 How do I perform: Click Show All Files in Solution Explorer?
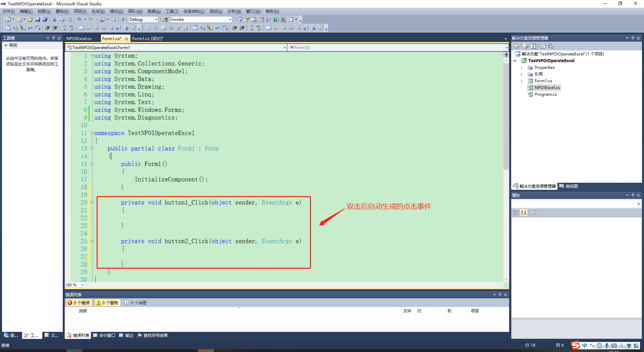point(526,46)
